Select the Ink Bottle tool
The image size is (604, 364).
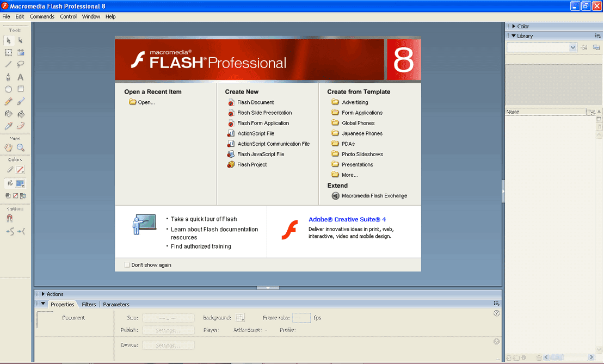click(x=9, y=114)
